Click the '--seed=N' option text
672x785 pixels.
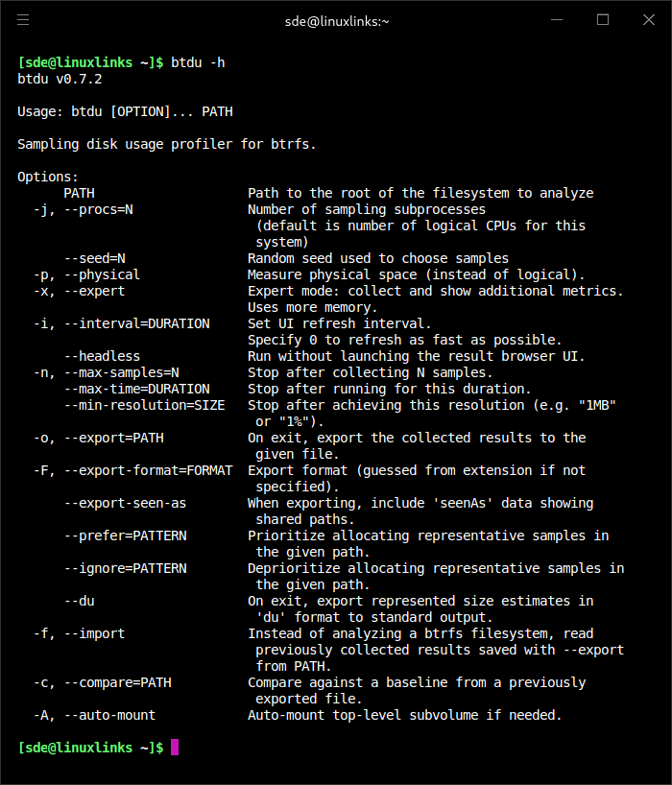94,258
